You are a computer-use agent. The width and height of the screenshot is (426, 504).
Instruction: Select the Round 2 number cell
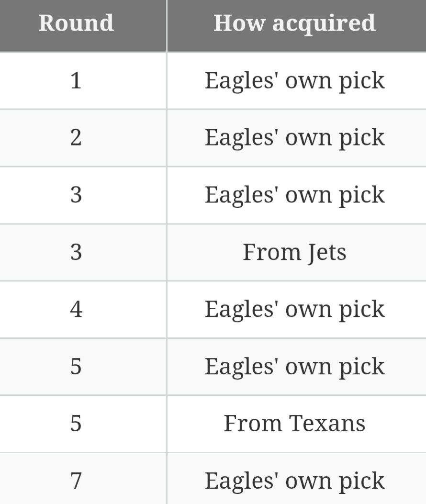(76, 138)
